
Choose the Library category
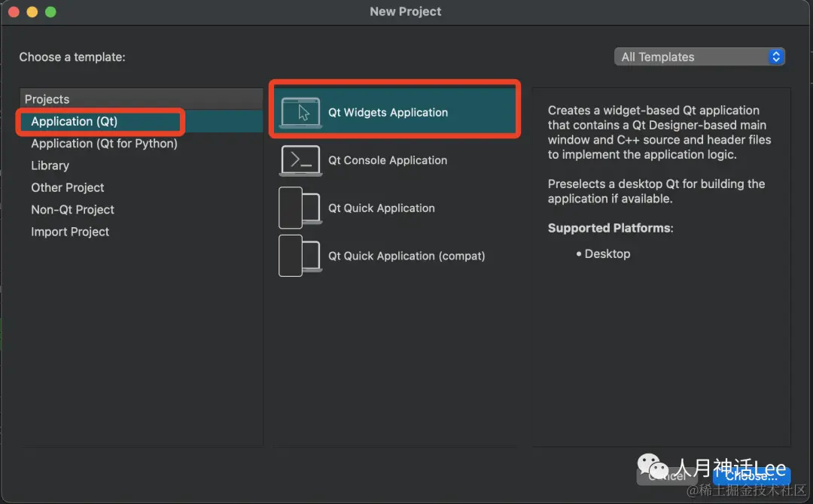141,165
